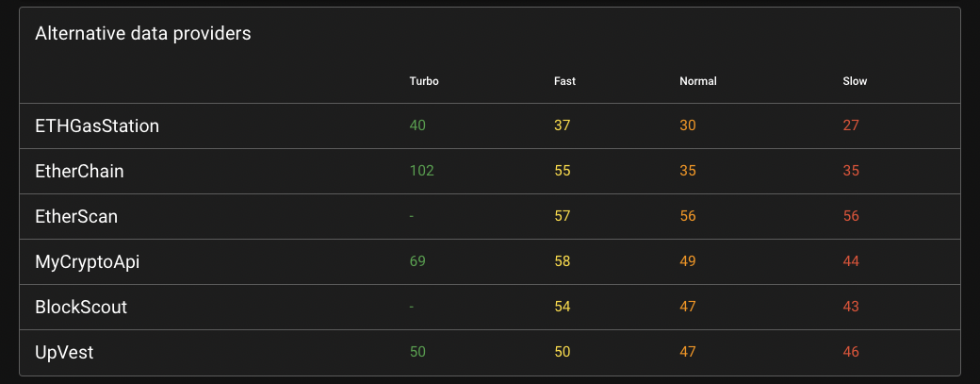Click ETHGasStation Slow value 27

851,125
